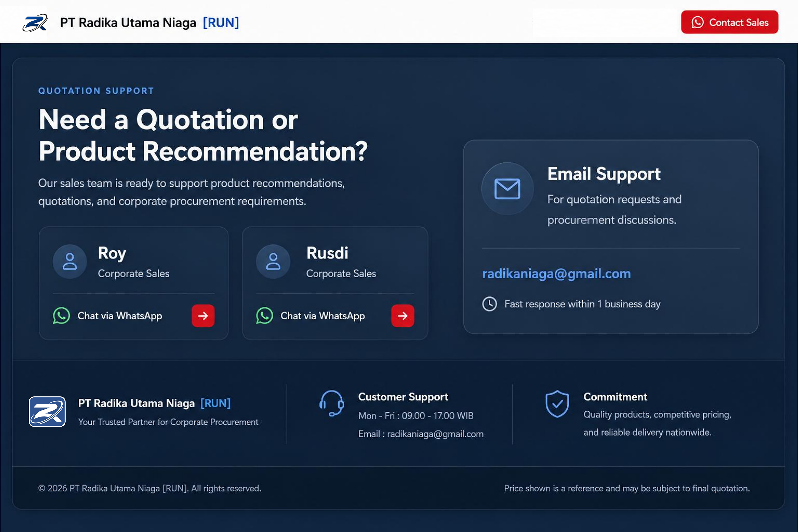This screenshot has width=798, height=532.
Task: Click the WhatsApp icon in Contact Sales button
Action: click(x=697, y=22)
